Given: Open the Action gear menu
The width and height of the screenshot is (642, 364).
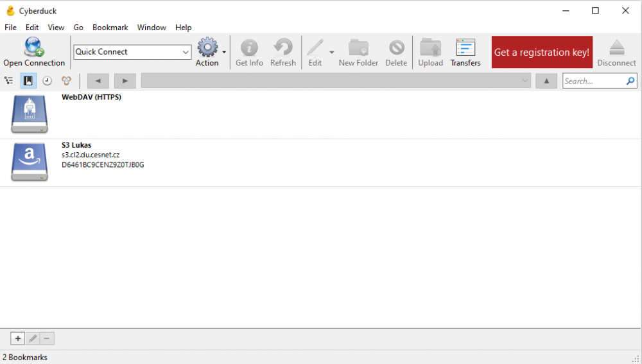Looking at the screenshot, I should click(207, 48).
